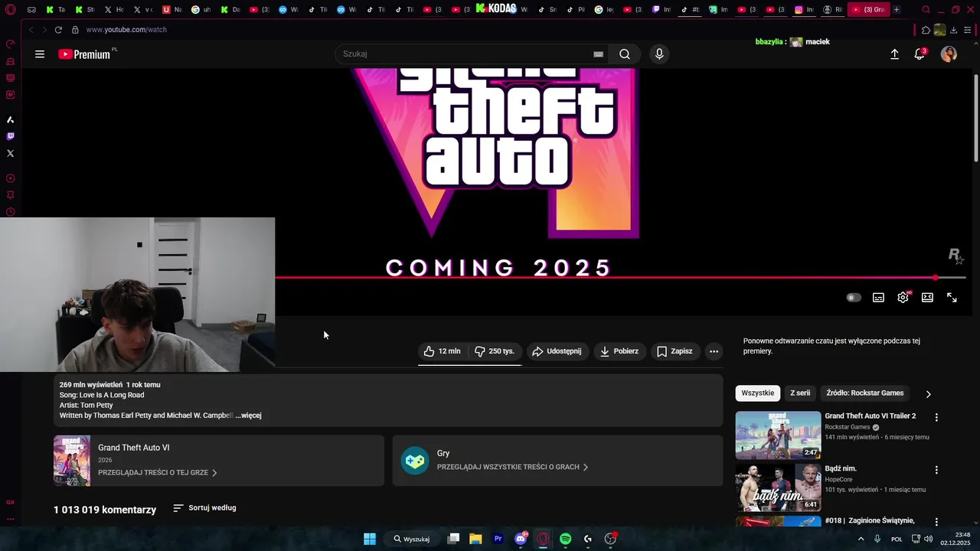Start voice search with microphone icon
The image size is (980, 551).
point(659,54)
